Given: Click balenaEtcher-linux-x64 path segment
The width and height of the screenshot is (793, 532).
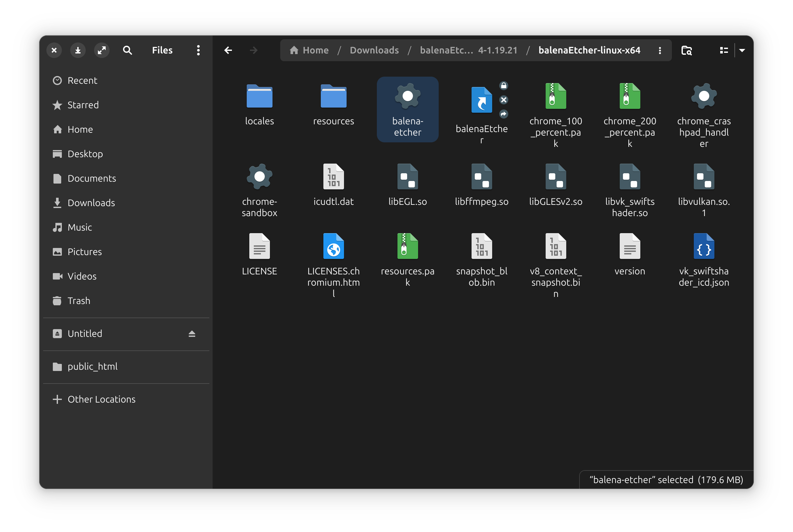Looking at the screenshot, I should (x=589, y=50).
